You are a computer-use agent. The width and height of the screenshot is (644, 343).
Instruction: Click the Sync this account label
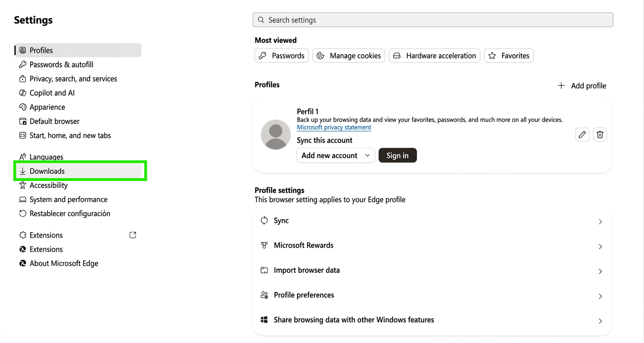pos(325,140)
